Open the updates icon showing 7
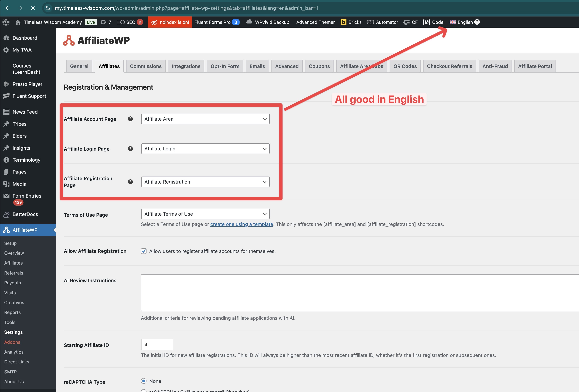 tap(106, 22)
